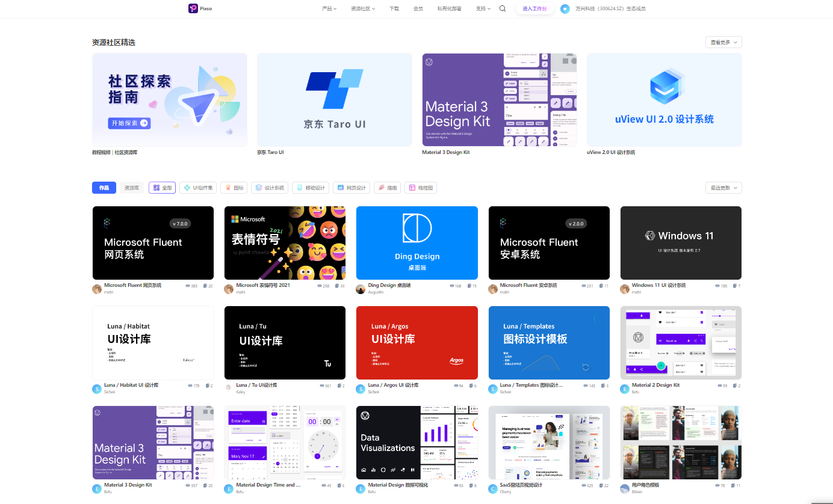
Task: Expand the 产品 dropdown menu
Action: [329, 8]
